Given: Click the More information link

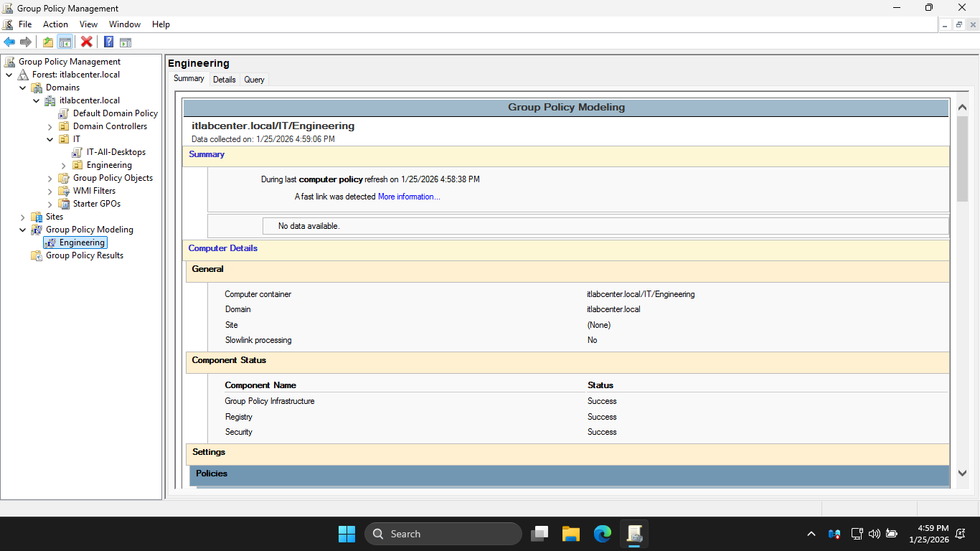Looking at the screenshot, I should click(x=409, y=197).
